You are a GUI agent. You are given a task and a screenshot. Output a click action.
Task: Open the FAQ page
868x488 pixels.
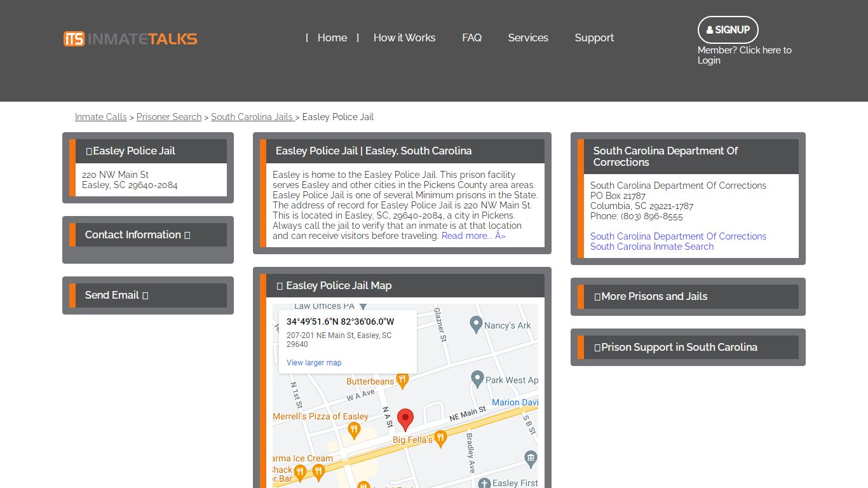[471, 37]
